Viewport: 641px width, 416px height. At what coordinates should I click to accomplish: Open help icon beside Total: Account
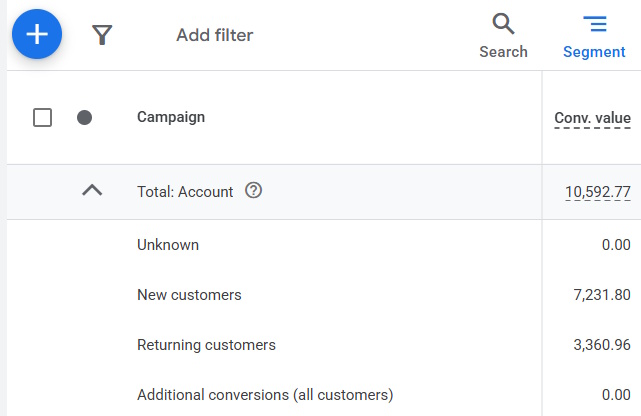click(254, 191)
